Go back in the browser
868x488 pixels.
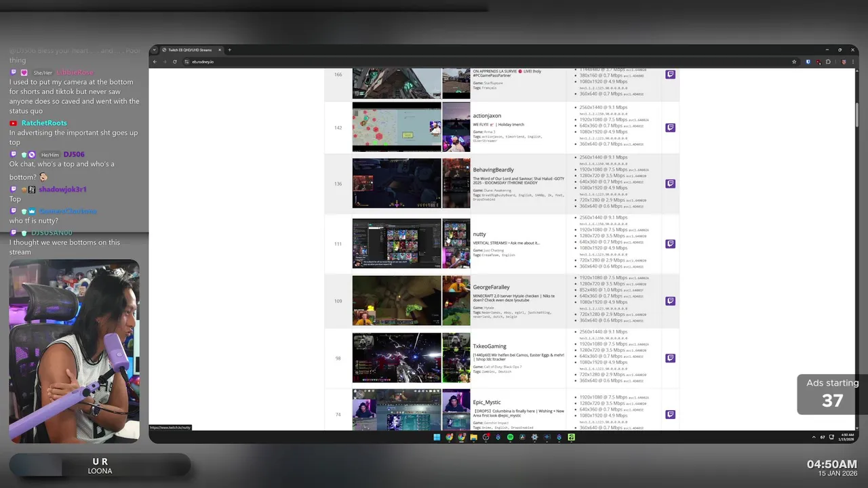[x=155, y=62]
